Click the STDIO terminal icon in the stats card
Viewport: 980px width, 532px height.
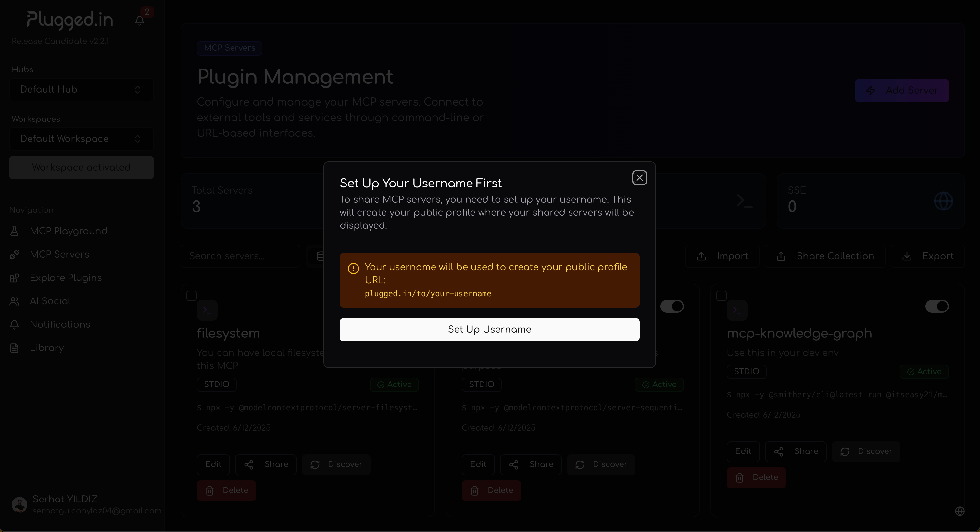(745, 201)
